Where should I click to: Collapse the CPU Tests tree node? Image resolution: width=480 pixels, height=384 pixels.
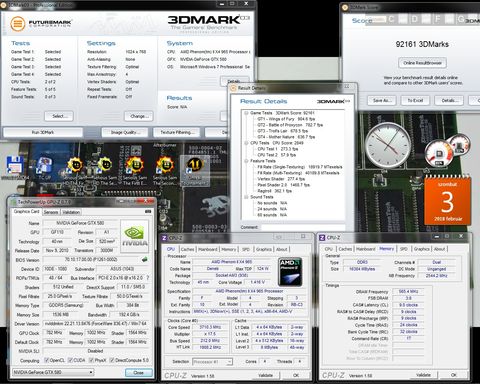[x=246, y=143]
